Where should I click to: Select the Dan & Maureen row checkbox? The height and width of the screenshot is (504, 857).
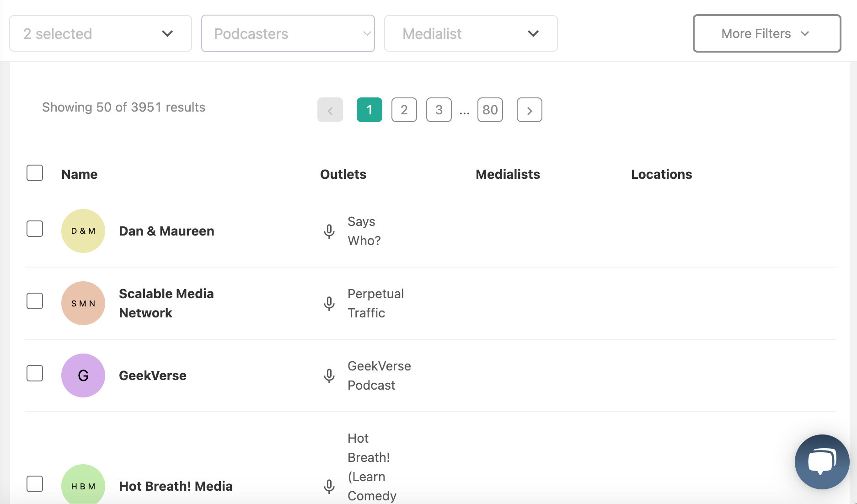coord(35,229)
